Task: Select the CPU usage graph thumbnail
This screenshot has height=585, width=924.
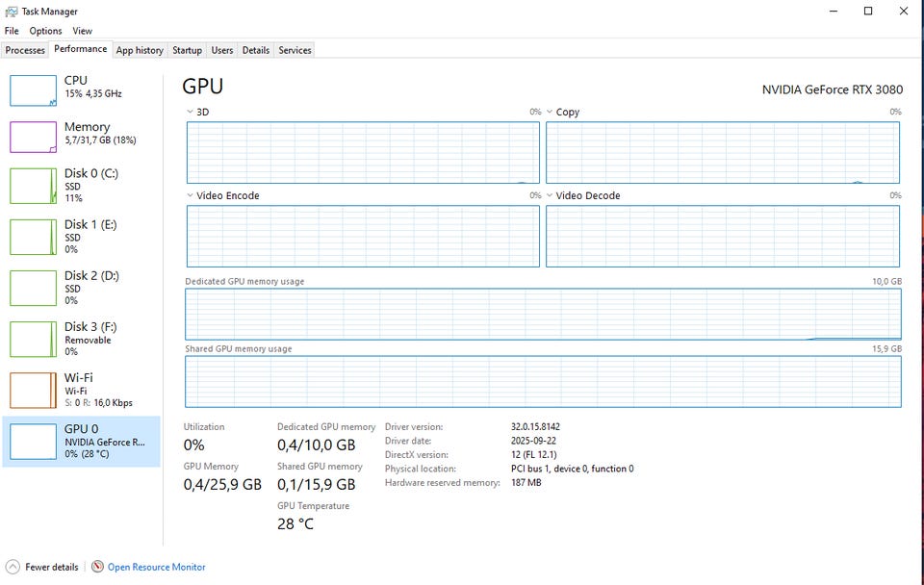Action: [x=34, y=89]
